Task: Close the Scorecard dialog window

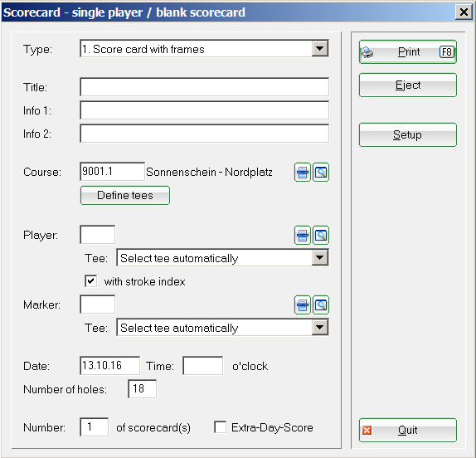Action: (x=464, y=12)
